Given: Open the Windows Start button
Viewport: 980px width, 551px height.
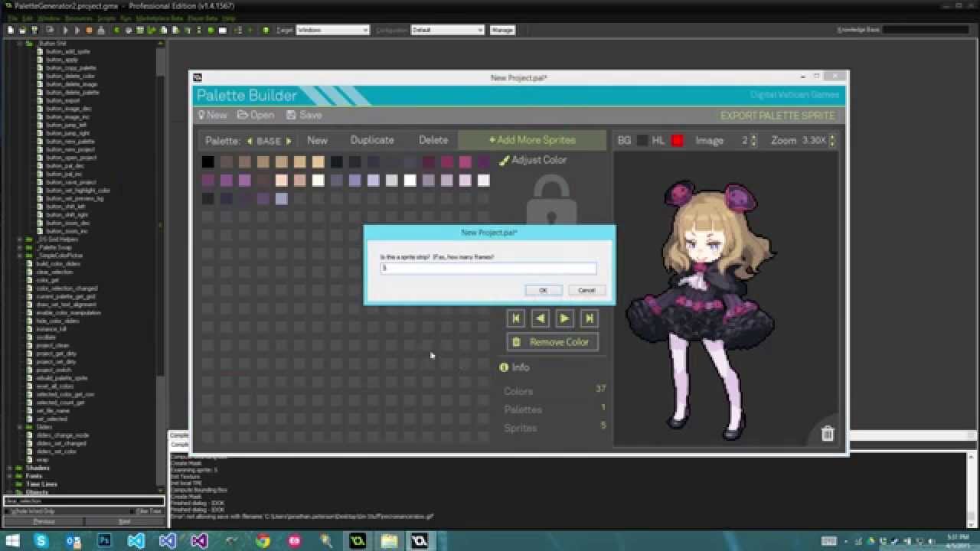Looking at the screenshot, I should point(14,541).
